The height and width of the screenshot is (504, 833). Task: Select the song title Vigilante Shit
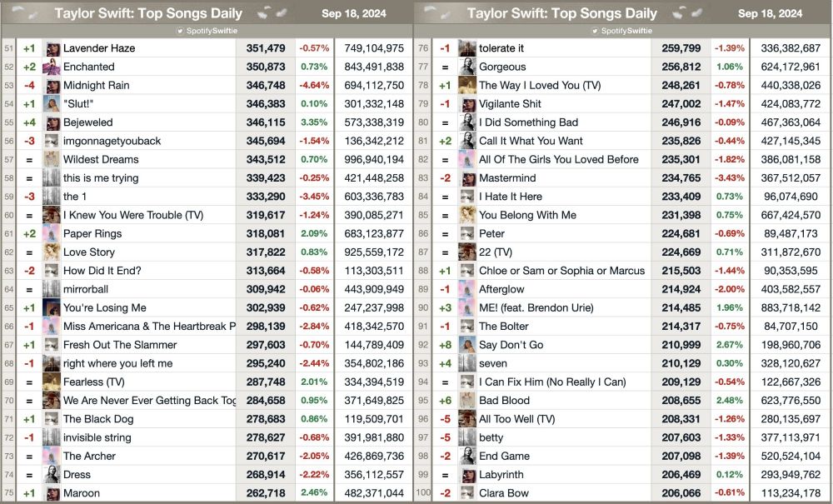[510, 104]
